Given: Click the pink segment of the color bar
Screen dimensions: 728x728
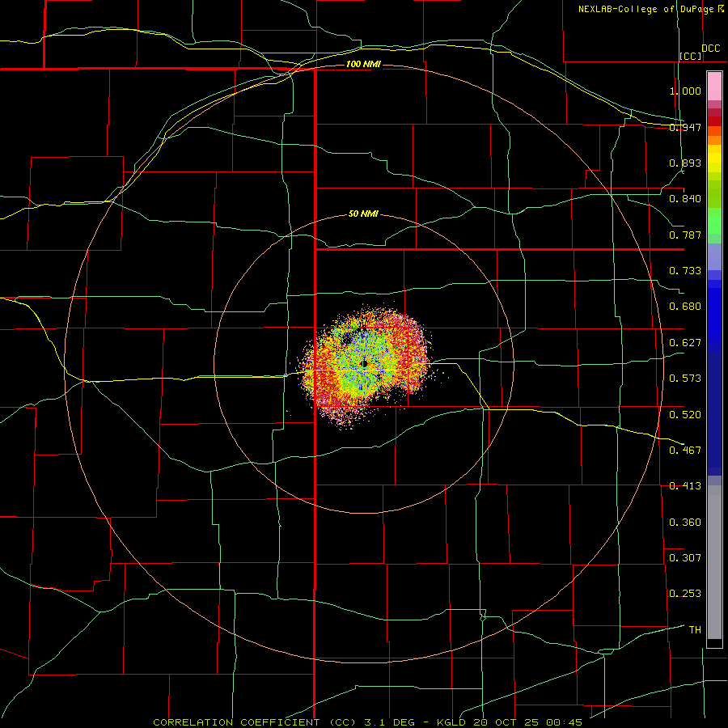Looking at the screenshot, I should click(x=714, y=87).
